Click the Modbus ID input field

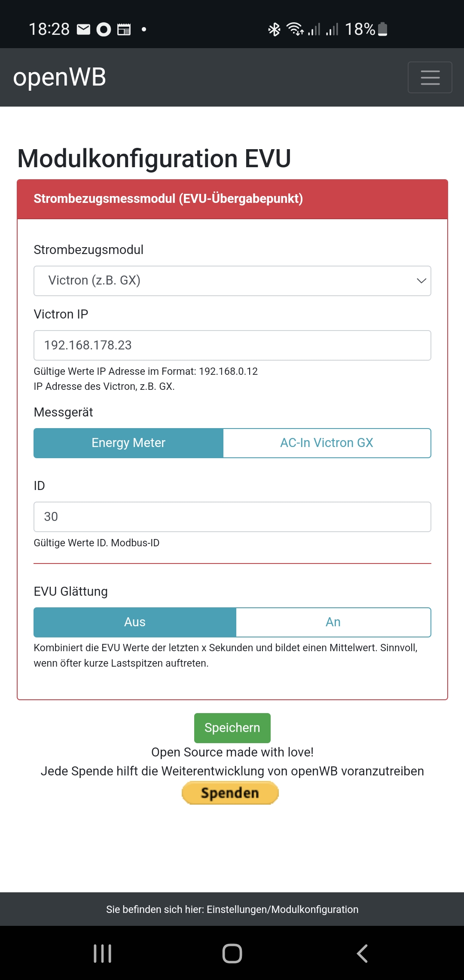pyautogui.click(x=232, y=517)
